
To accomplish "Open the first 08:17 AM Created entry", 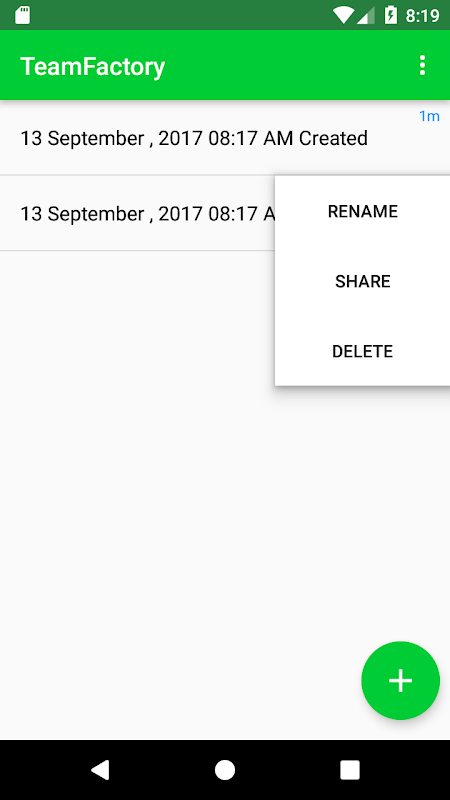I will [x=225, y=138].
